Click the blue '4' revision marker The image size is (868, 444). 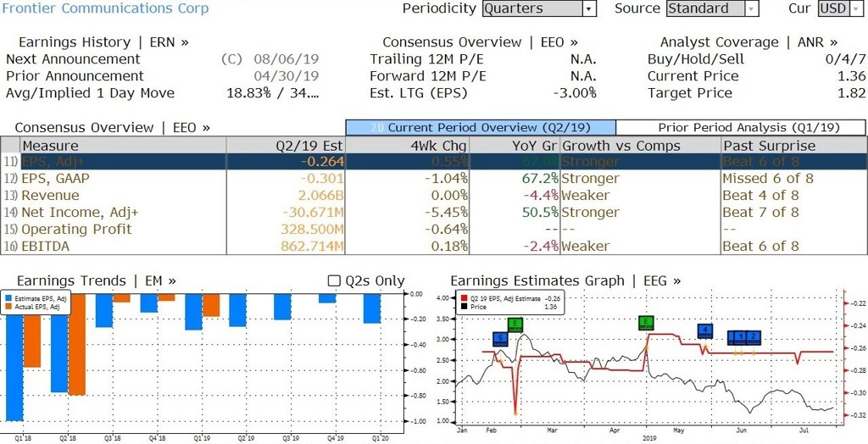tap(704, 331)
